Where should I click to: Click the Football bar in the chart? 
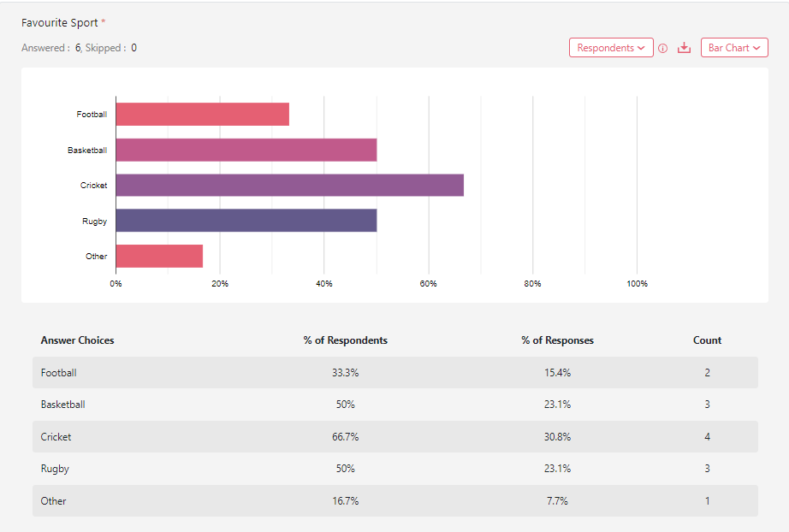[x=202, y=115]
